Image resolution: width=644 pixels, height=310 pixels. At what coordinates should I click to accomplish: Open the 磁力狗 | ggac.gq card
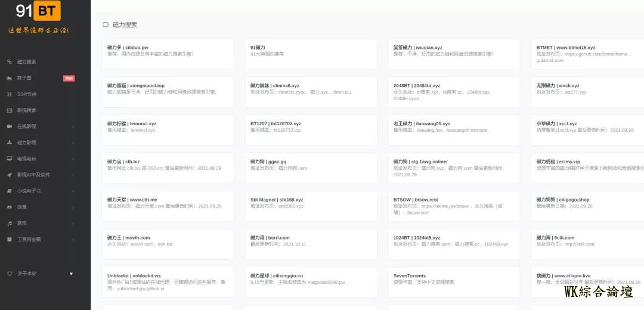(311, 168)
